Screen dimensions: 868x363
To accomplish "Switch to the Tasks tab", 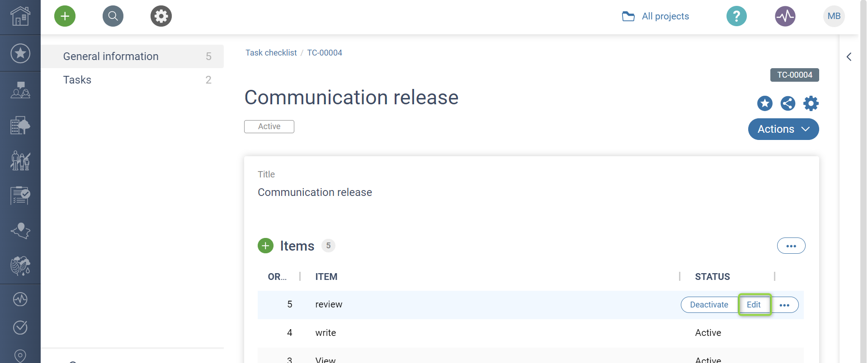I will pos(77,80).
